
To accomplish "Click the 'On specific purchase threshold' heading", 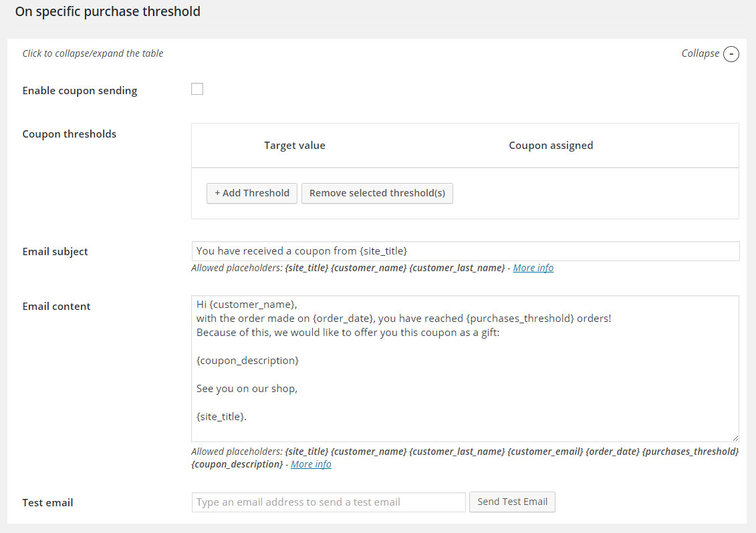I will (x=108, y=12).
